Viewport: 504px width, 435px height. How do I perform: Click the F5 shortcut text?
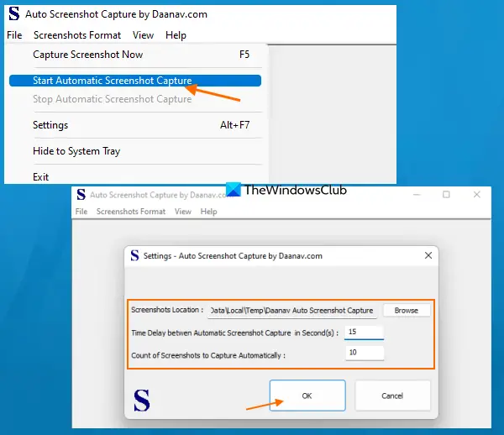point(244,55)
